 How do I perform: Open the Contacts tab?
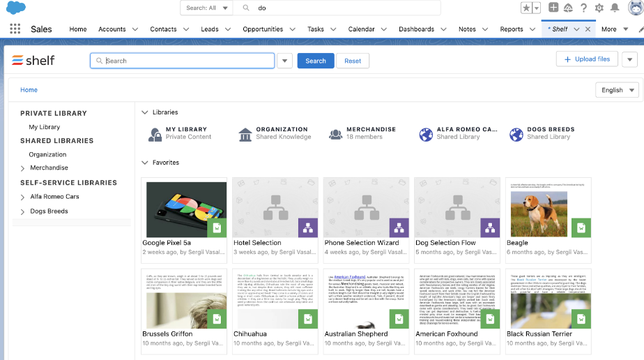pyautogui.click(x=163, y=29)
